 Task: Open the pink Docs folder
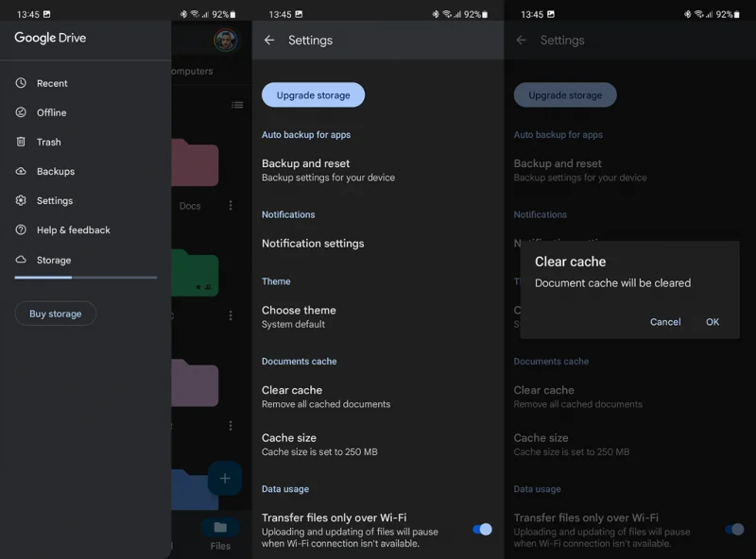[195, 162]
